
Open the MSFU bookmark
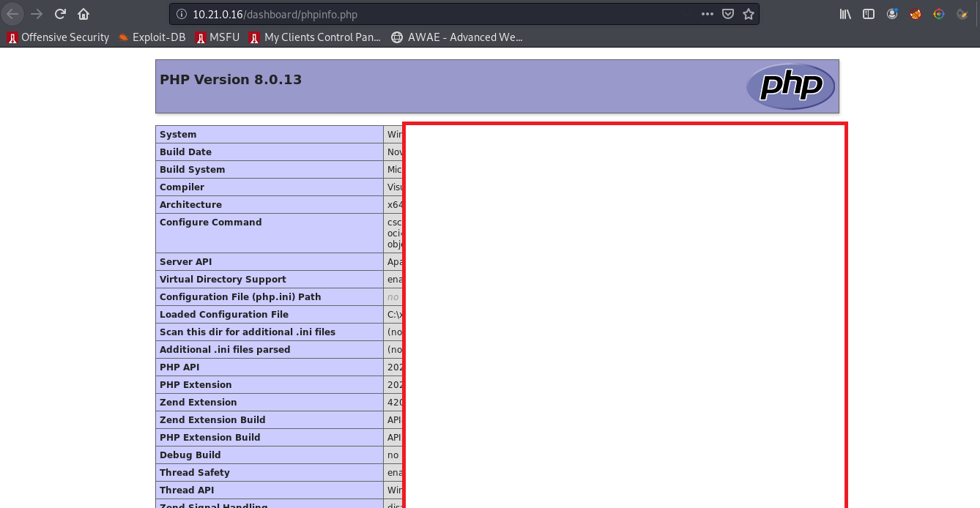coord(218,37)
